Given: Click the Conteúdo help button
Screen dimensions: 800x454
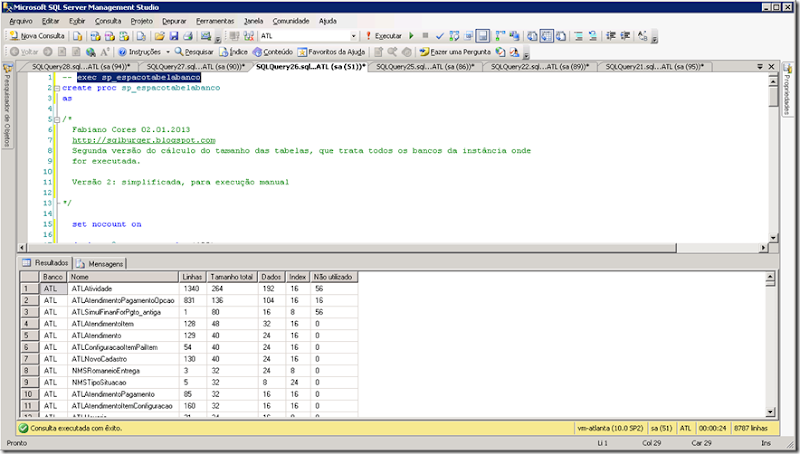Looking at the screenshot, I should [273, 52].
